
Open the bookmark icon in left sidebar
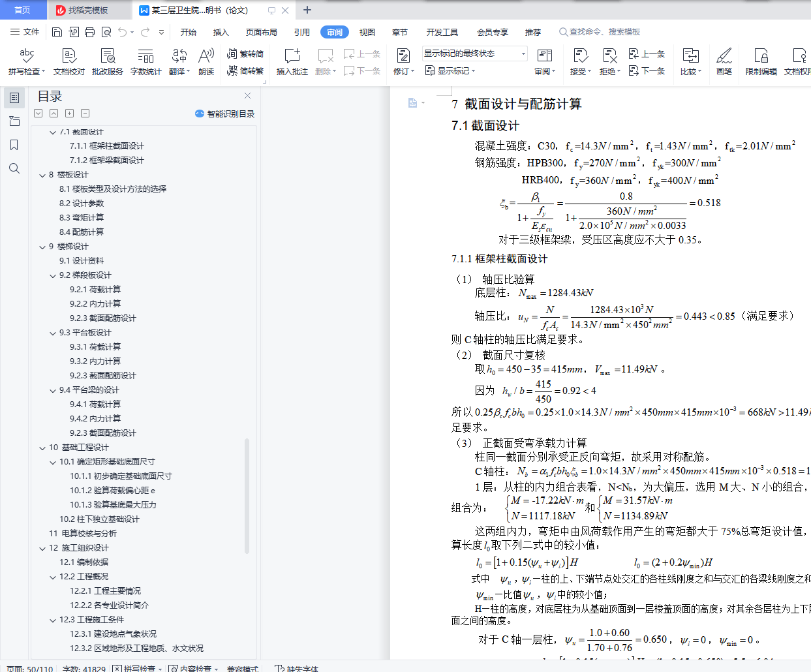[x=14, y=145]
